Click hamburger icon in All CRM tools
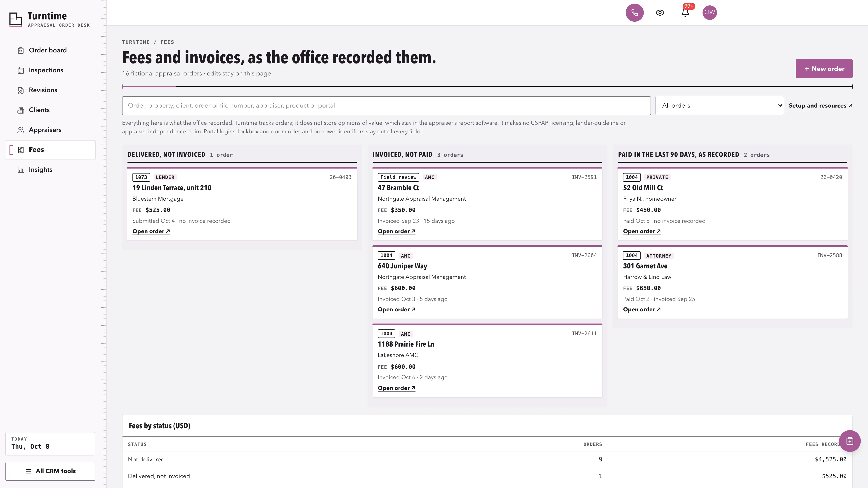Viewport: 868px width, 488px height. point(28,471)
